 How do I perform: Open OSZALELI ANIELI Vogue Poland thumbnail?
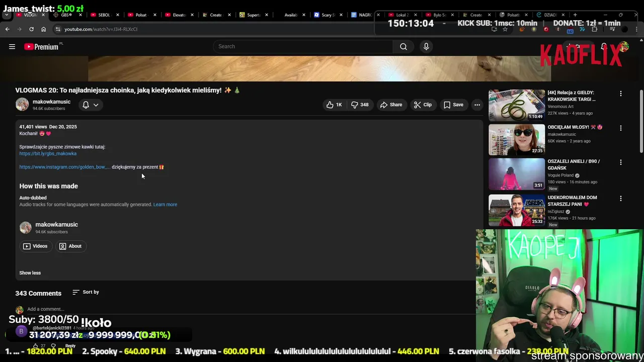pyautogui.click(x=517, y=174)
